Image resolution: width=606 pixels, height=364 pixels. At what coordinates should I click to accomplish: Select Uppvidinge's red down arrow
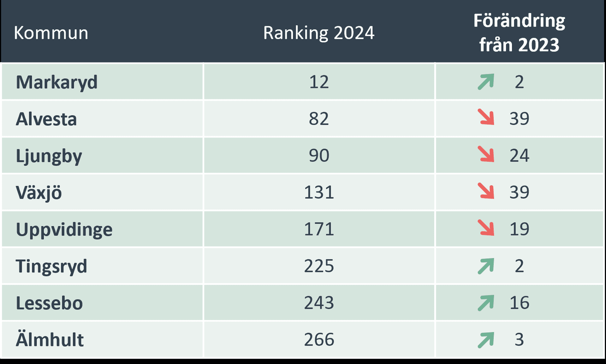[486, 228]
